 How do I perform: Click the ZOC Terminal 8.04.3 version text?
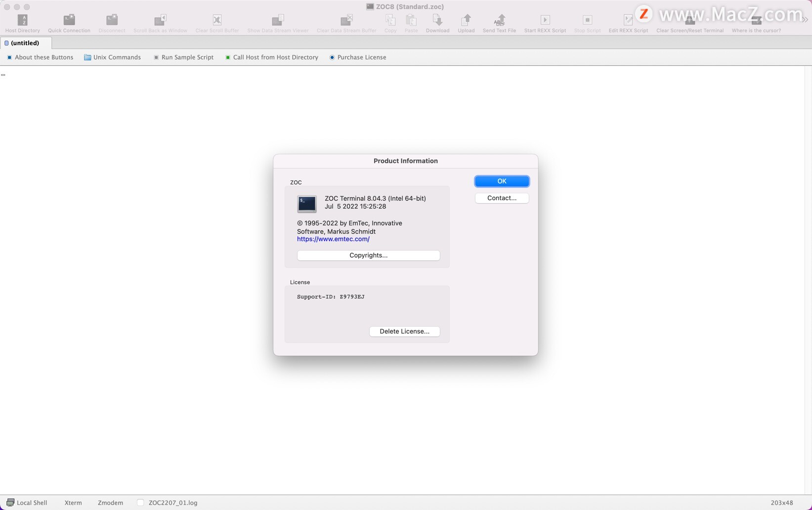[x=375, y=199]
